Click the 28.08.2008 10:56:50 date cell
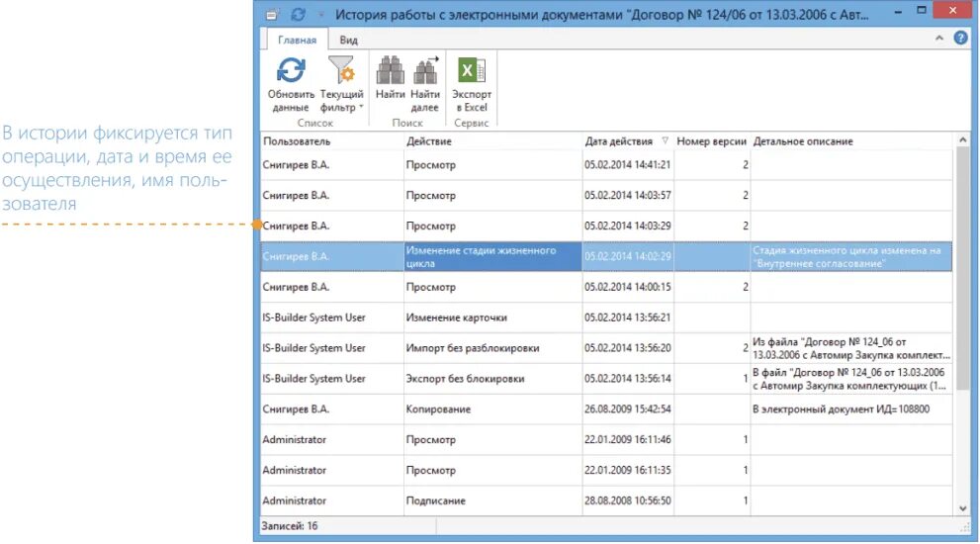 pos(628,500)
